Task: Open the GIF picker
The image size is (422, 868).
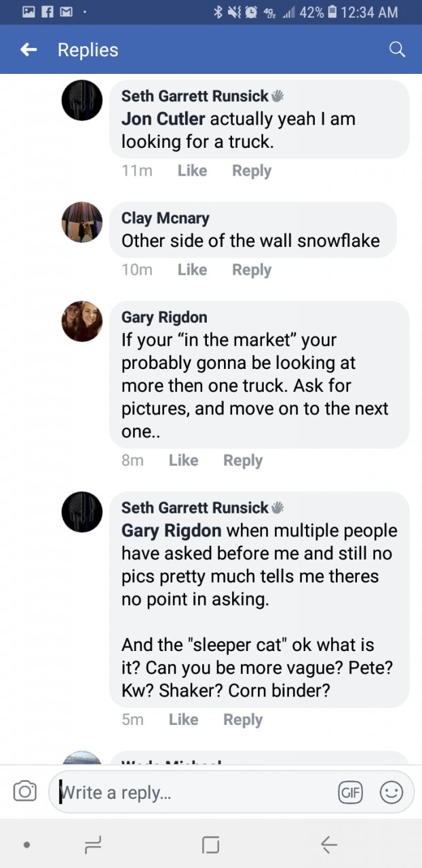Action: [351, 792]
